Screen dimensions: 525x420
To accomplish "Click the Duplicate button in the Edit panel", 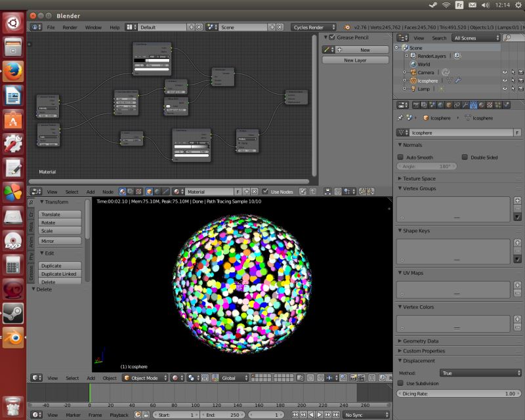I will coord(60,266).
